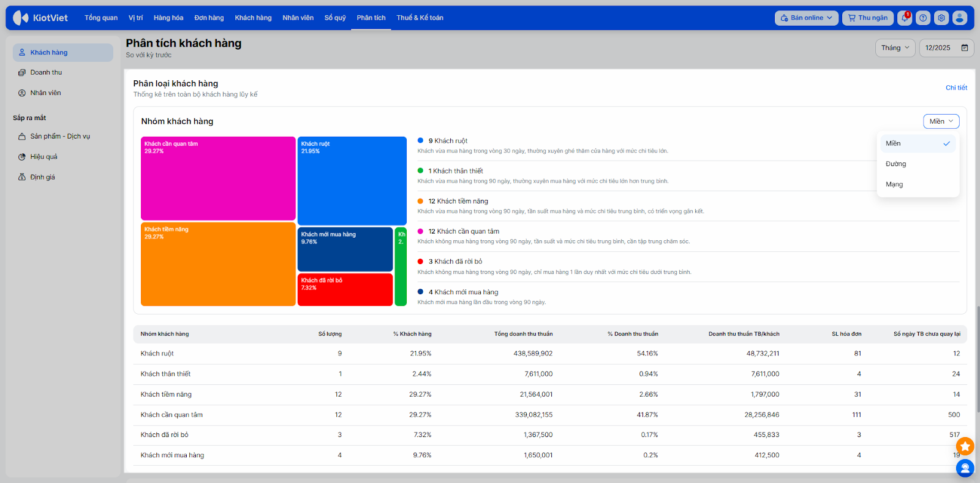Click the Thu ngân button
This screenshot has width=980, height=483.
tap(867, 18)
